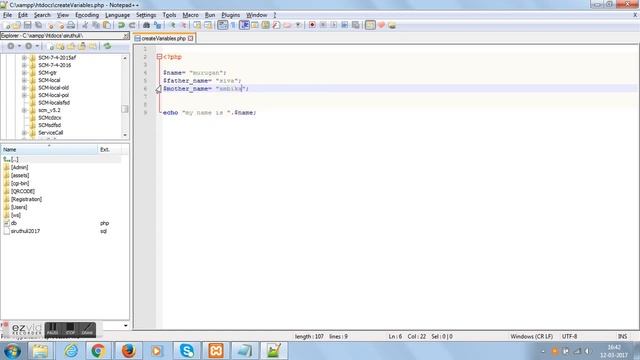640x360 pixels.
Task: Click the Find binoculars icon
Action: (146, 25)
